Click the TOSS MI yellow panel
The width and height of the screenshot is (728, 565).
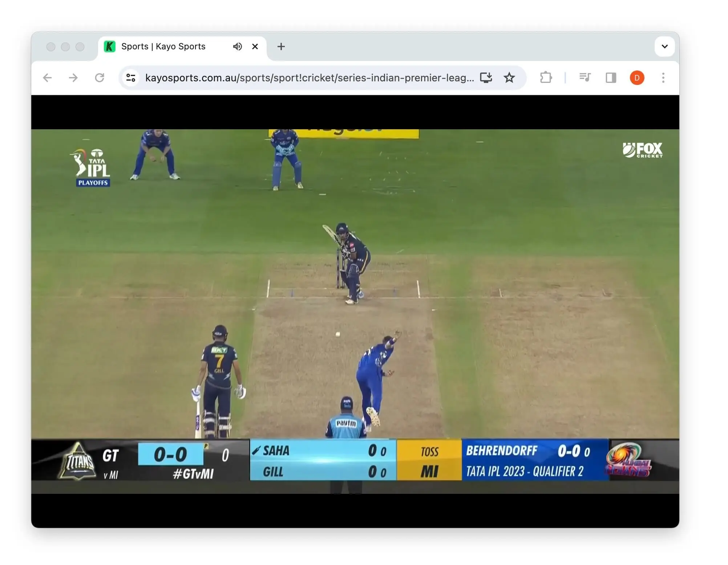(x=429, y=460)
